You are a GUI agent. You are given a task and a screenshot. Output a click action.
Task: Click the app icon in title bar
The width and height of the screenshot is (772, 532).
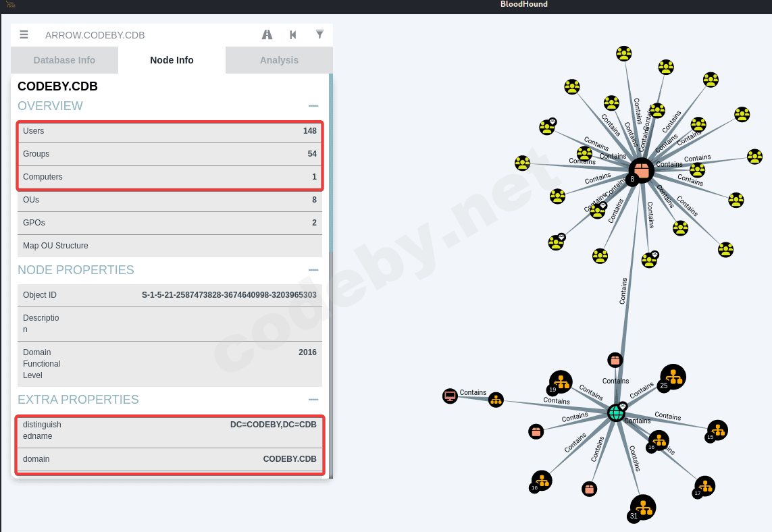pyautogui.click(x=11, y=5)
